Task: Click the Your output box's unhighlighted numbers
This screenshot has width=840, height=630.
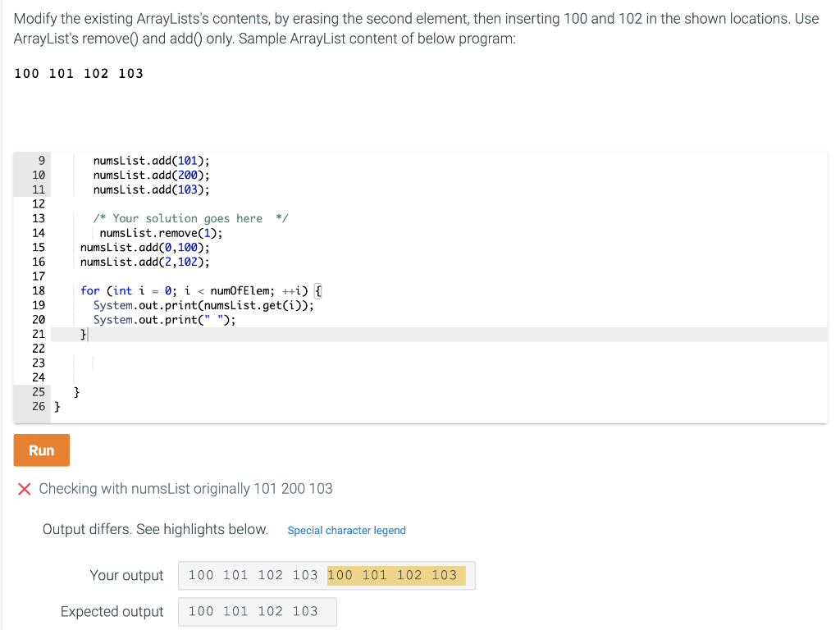Action: point(253,575)
